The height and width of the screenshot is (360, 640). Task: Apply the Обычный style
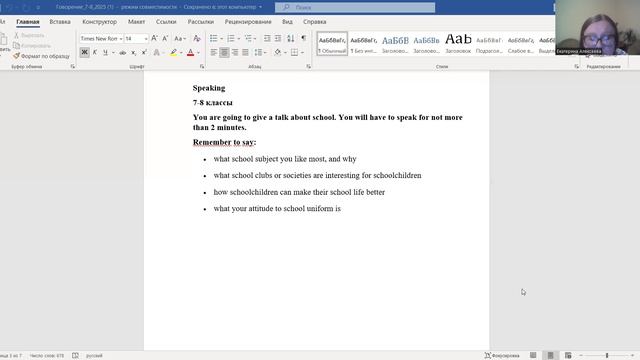point(332,44)
